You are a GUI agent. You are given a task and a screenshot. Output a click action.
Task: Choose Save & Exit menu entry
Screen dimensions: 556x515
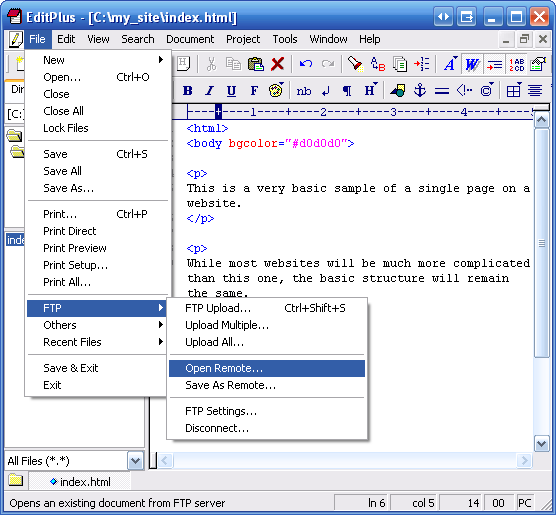[x=96, y=368]
